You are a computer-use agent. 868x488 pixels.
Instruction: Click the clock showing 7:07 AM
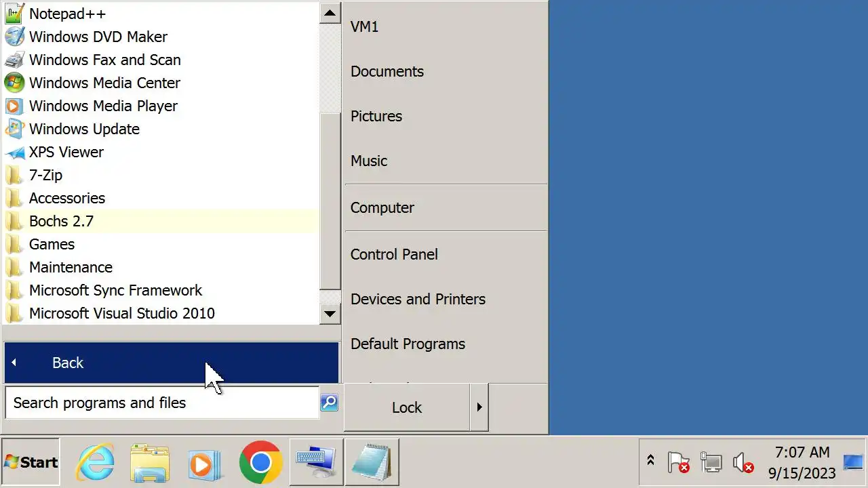(x=802, y=452)
